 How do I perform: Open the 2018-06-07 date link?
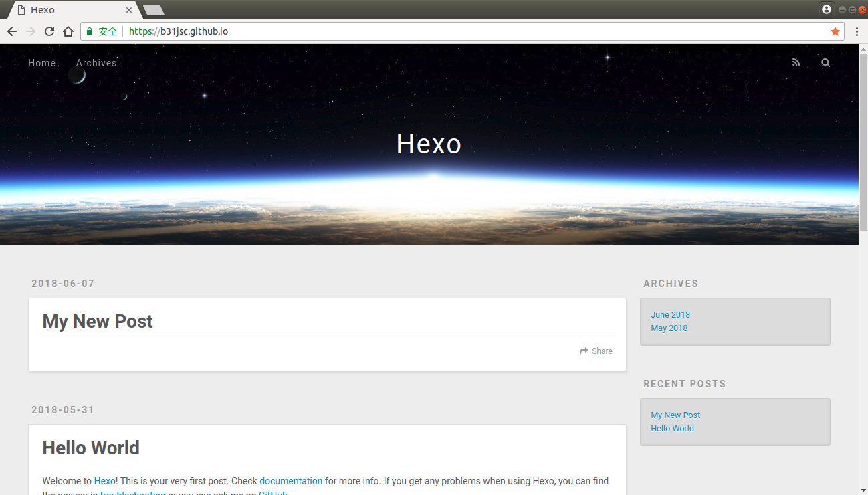point(64,284)
